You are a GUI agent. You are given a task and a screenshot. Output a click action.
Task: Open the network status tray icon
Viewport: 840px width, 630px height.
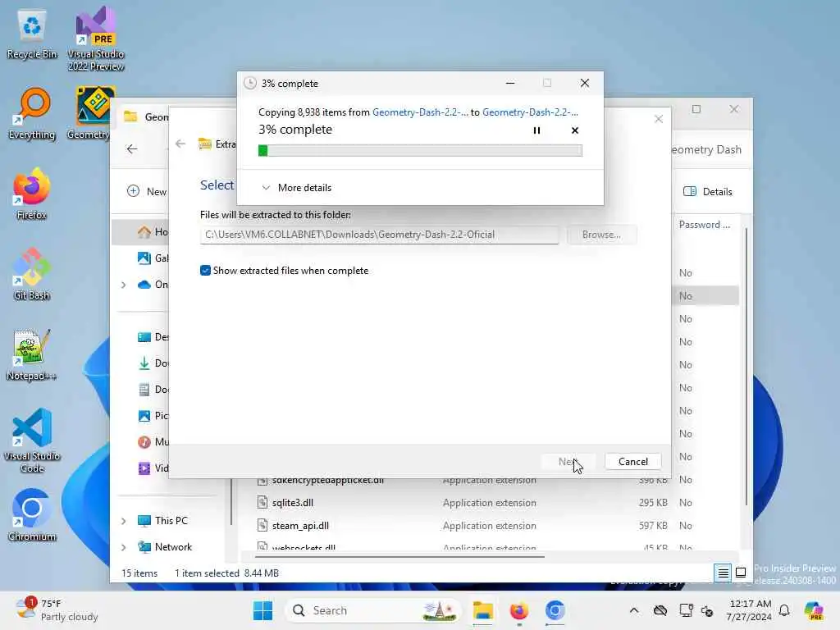click(685, 610)
